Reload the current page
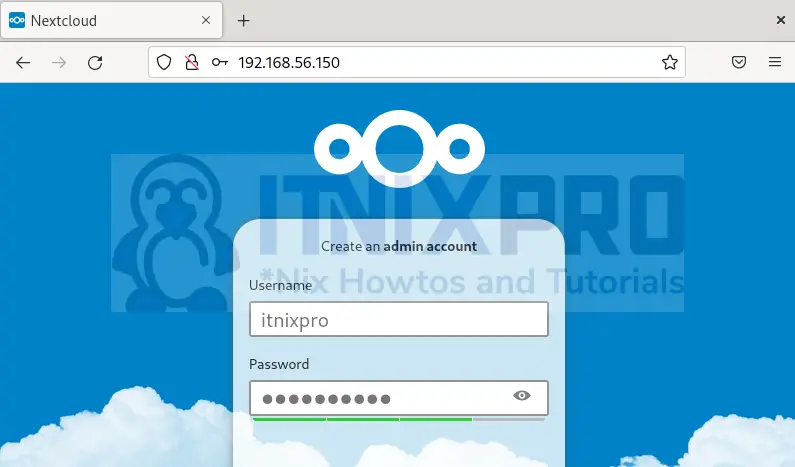 click(95, 62)
